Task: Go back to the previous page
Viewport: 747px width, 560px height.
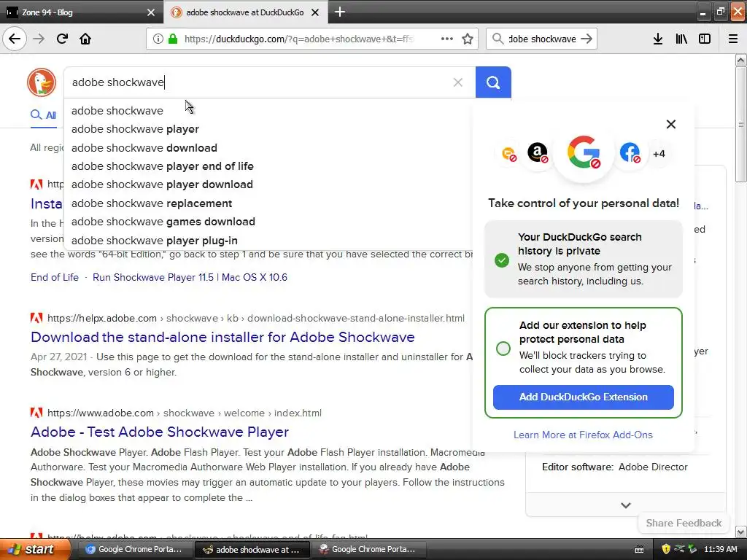Action: click(15, 39)
